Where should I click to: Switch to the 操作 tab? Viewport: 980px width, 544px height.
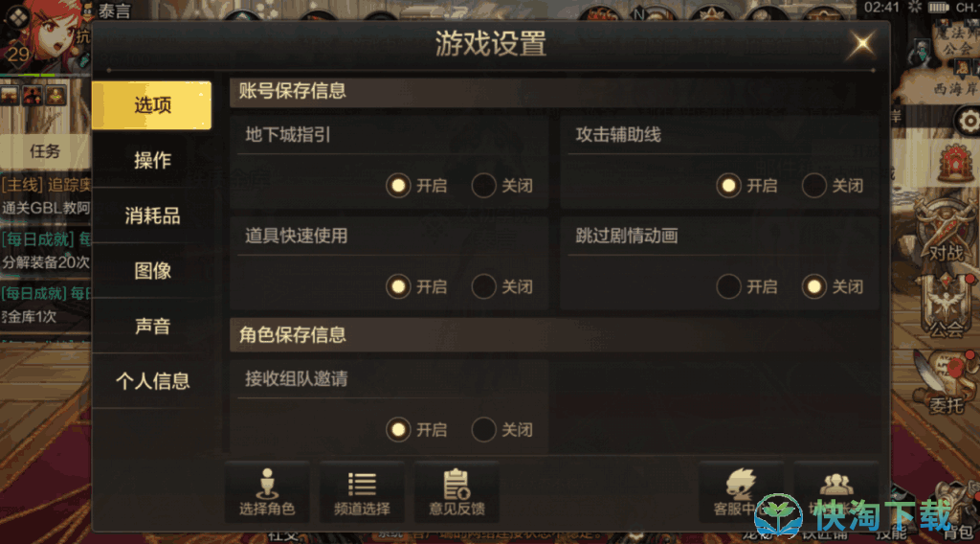coord(152,160)
